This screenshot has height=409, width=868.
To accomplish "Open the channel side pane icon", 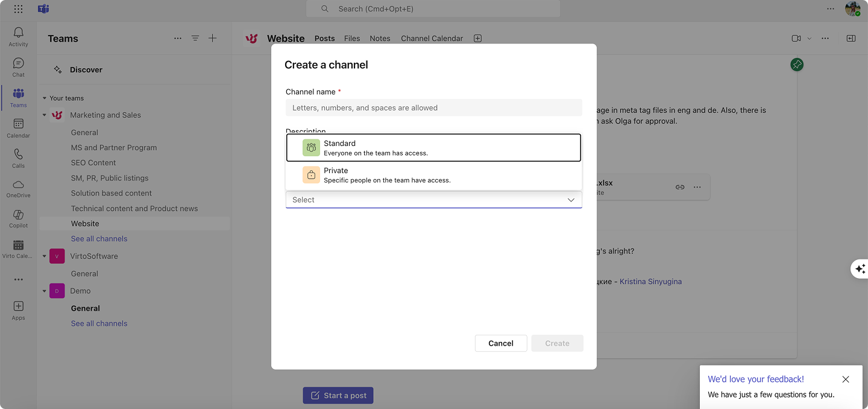I will [x=851, y=38].
